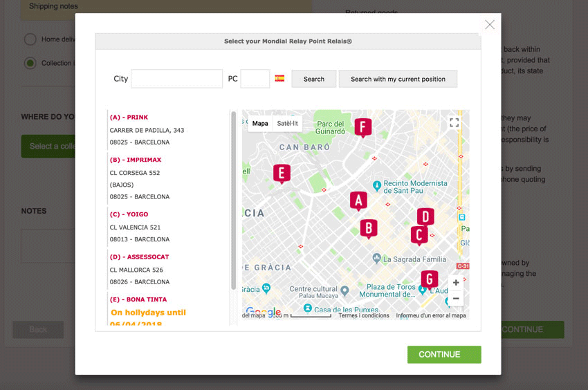Focus the City input field
The image size is (588, 390).
[176, 79]
